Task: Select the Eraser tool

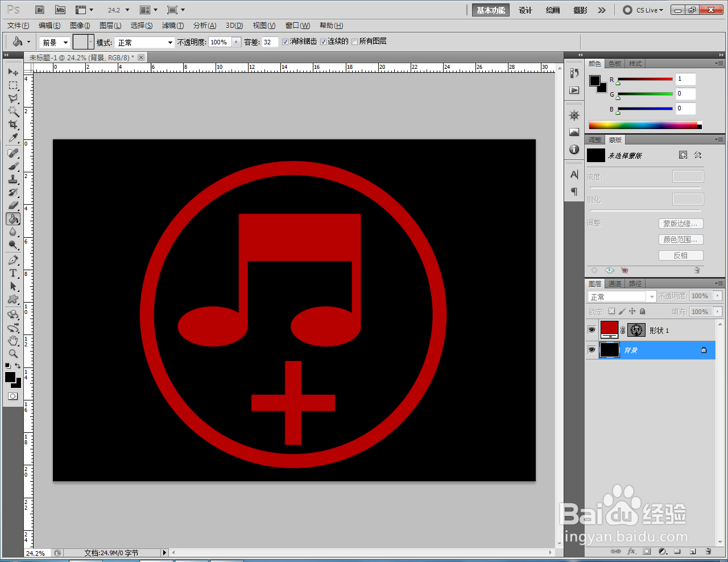Action: tap(13, 205)
